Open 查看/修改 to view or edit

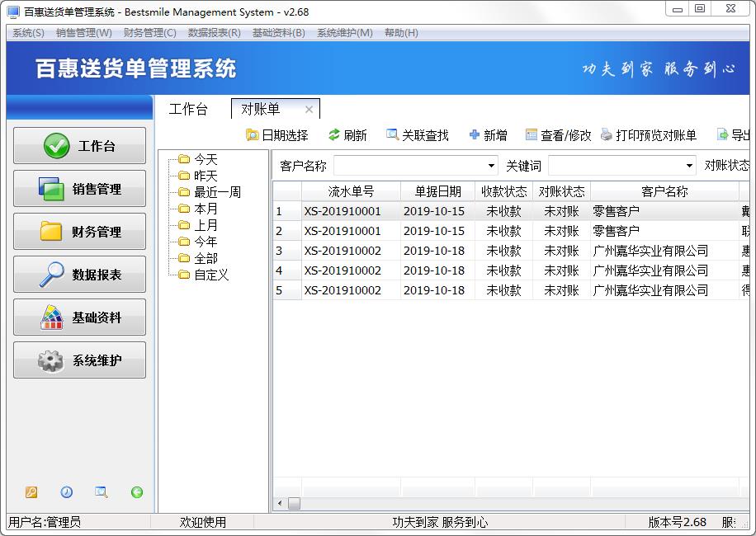(532, 135)
